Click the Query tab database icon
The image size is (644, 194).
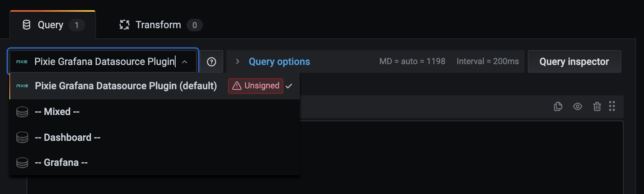[x=27, y=25]
